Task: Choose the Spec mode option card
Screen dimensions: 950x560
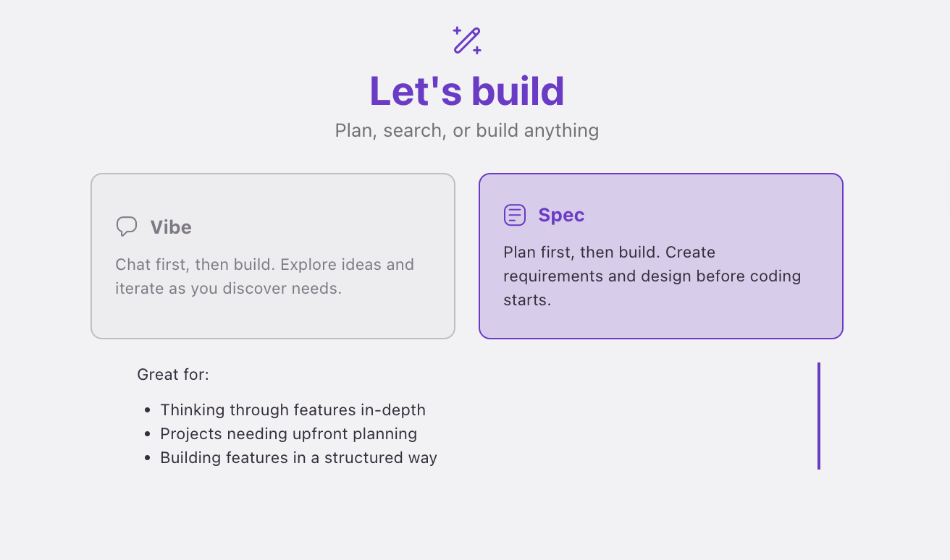Action: (x=661, y=256)
